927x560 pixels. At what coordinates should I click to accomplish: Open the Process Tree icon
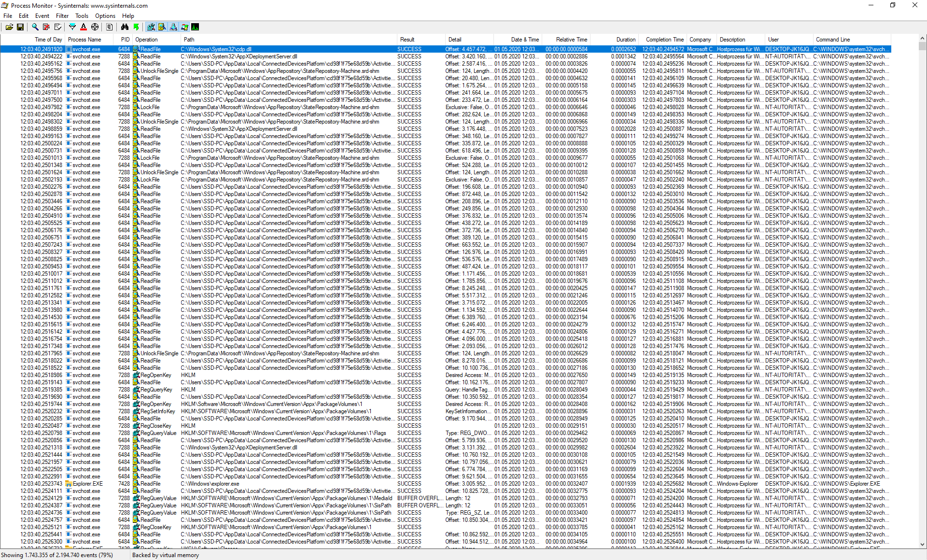point(110,27)
